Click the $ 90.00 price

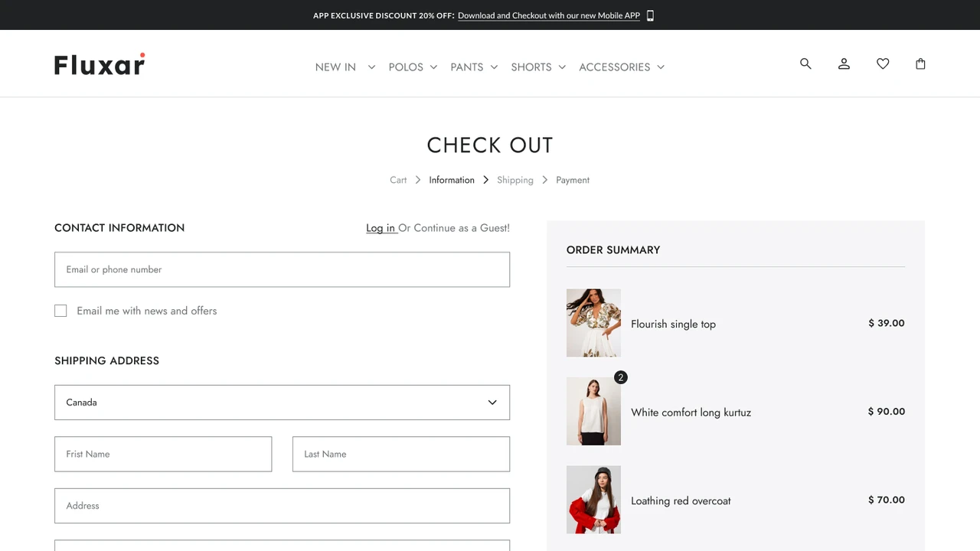(887, 411)
